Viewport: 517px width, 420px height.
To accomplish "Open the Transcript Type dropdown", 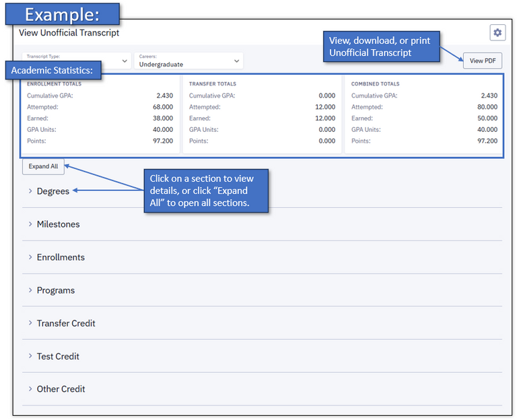I will 77,61.
